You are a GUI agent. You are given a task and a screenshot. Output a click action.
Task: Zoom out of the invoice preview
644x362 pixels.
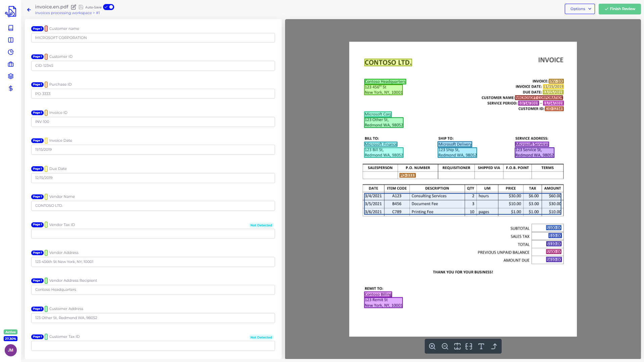[445, 346]
